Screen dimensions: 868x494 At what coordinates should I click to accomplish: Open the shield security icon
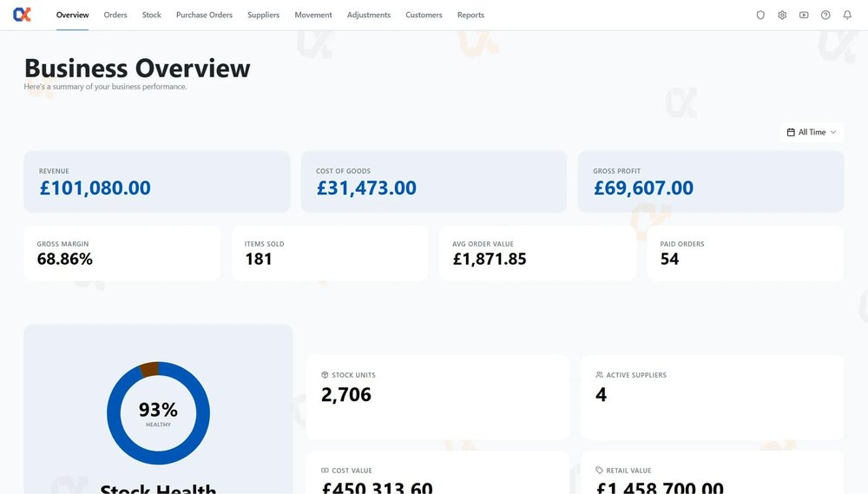(760, 15)
